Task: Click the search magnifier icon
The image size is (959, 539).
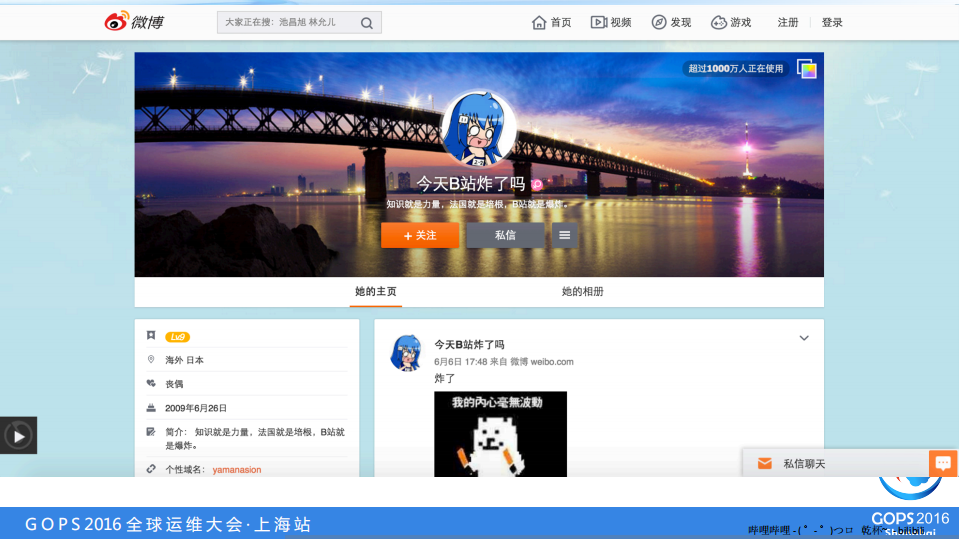Action: click(367, 23)
